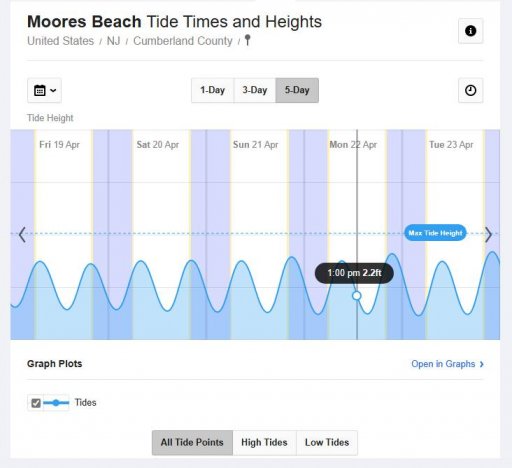Click the location pin icon

247,40
